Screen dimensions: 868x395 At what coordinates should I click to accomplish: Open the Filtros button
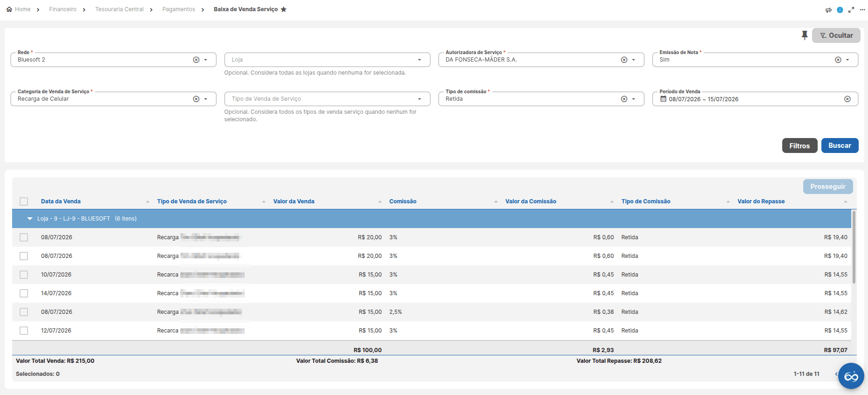pyautogui.click(x=799, y=146)
